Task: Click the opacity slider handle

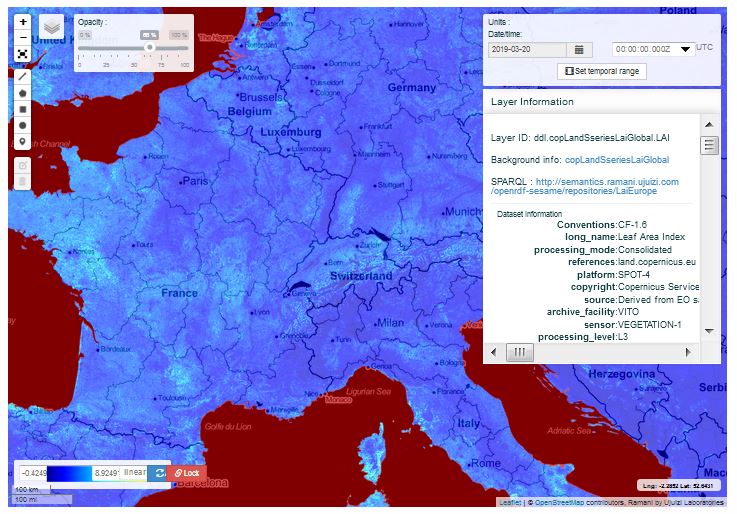Action: [149, 47]
